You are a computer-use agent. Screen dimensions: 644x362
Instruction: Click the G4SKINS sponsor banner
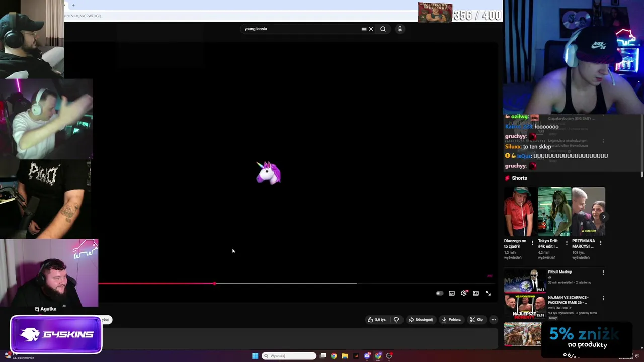pyautogui.click(x=56, y=334)
